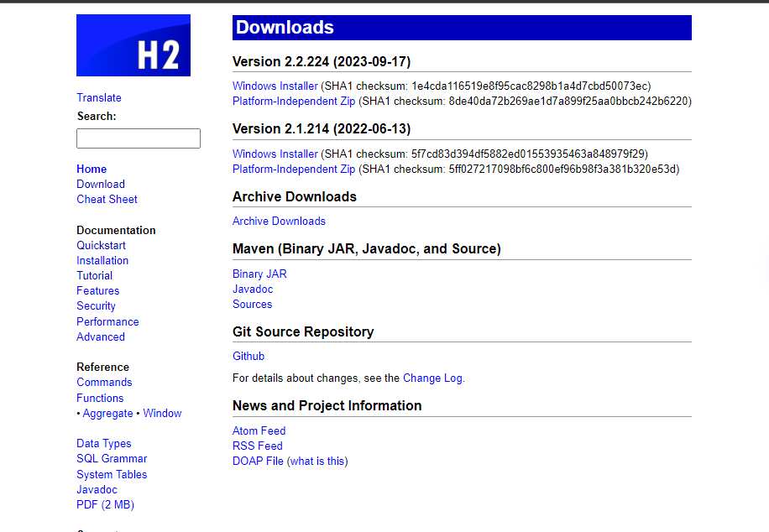The width and height of the screenshot is (769, 532).
Task: Open the Change Log link
Action: click(x=432, y=378)
